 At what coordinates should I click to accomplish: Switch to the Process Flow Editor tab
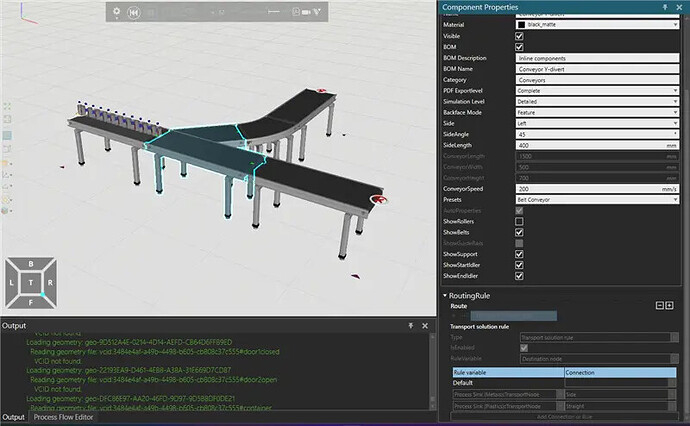pyautogui.click(x=63, y=417)
